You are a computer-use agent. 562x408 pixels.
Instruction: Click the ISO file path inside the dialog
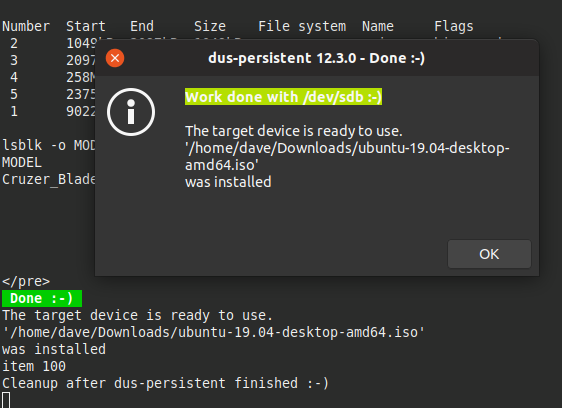[x=347, y=156]
